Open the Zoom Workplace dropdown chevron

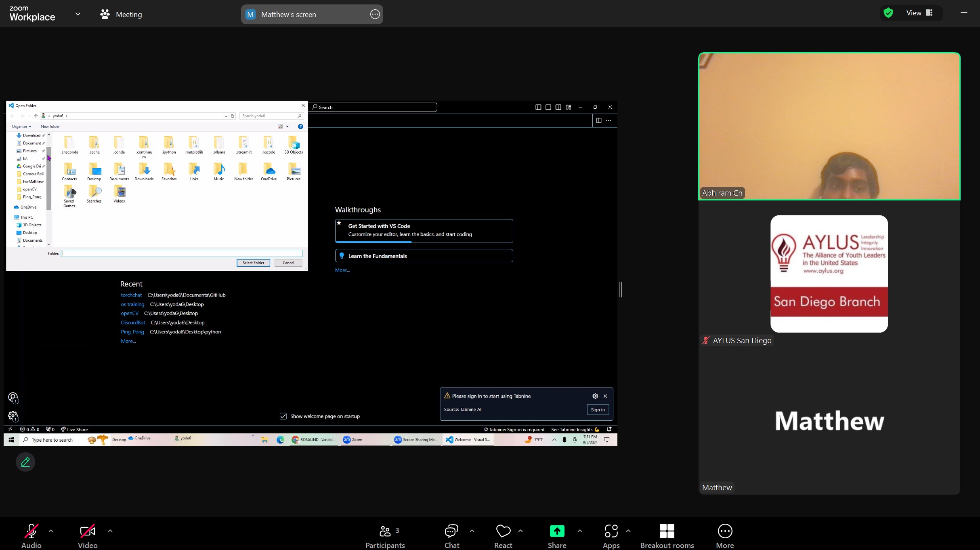[78, 14]
